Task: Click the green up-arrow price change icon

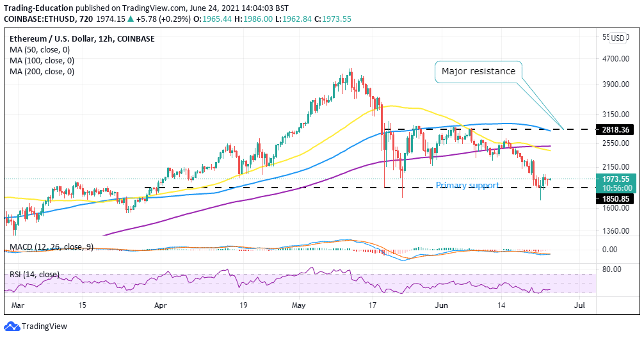Action: 131,19
